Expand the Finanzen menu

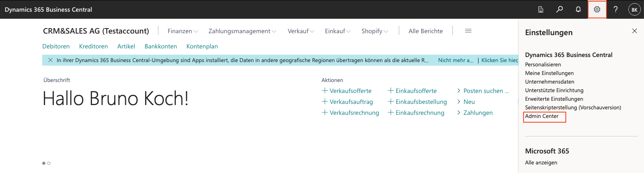tap(183, 31)
